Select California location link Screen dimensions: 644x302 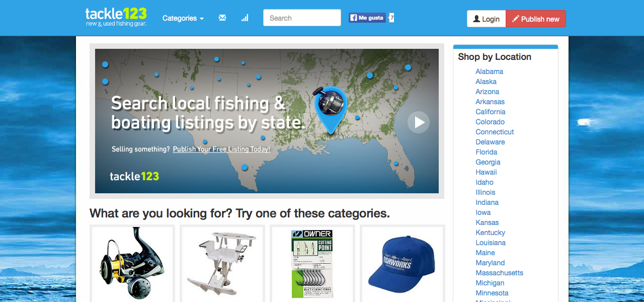(x=491, y=112)
